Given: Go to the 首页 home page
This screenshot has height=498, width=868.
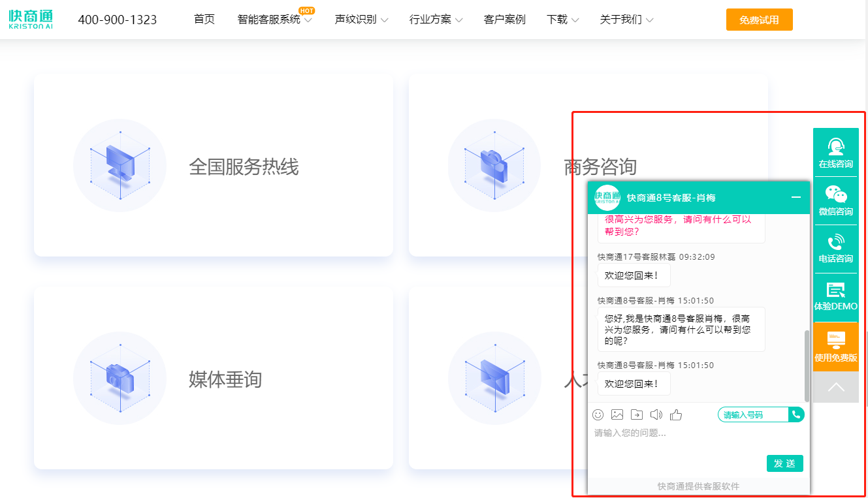Looking at the screenshot, I should click(204, 20).
